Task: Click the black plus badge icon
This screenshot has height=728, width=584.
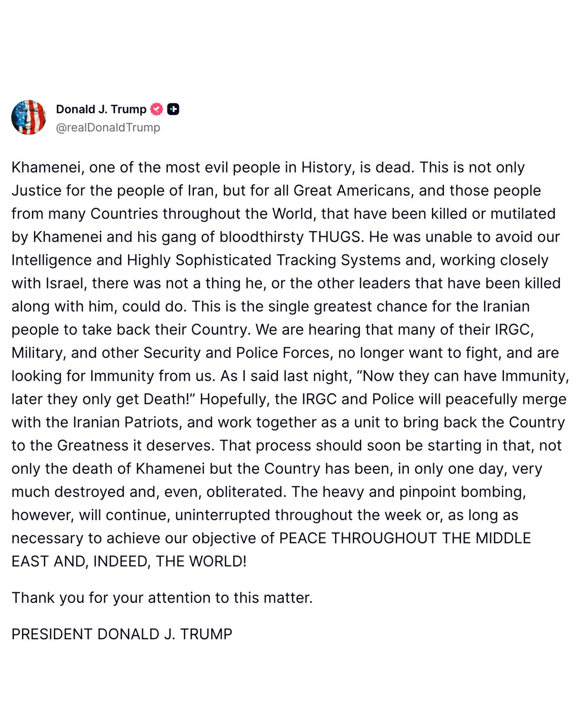Action: (x=173, y=109)
